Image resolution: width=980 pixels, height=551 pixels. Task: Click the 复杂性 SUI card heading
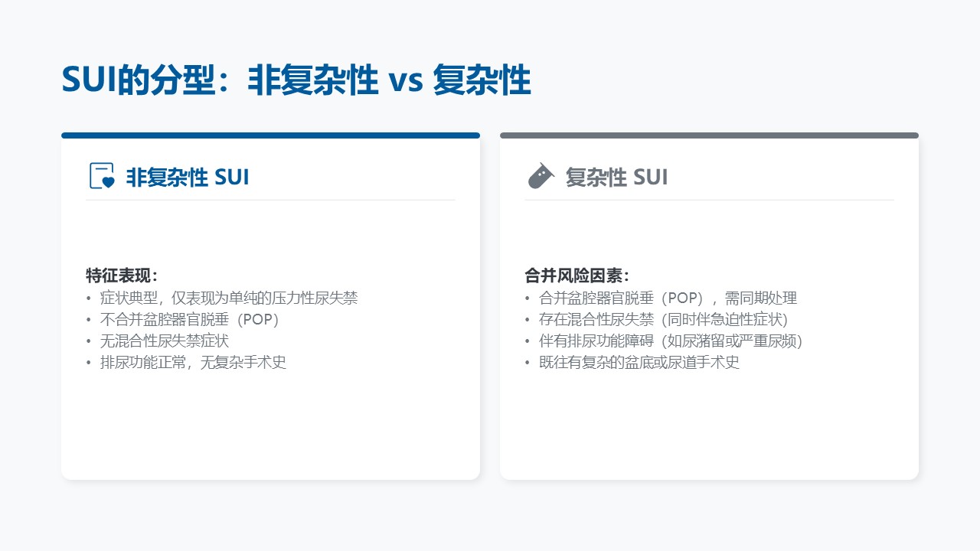(616, 177)
